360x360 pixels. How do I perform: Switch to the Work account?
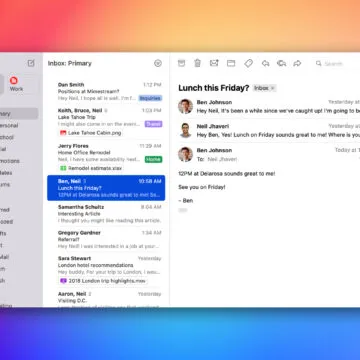point(16,84)
